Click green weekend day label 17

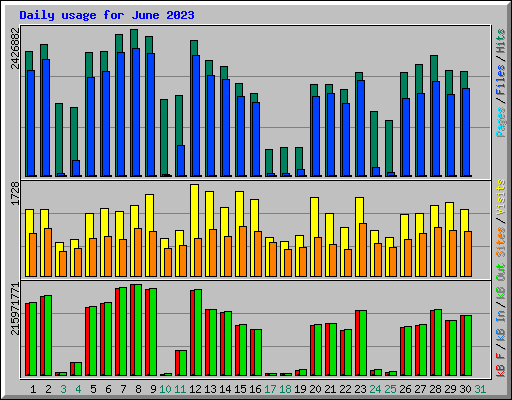pos(270,389)
